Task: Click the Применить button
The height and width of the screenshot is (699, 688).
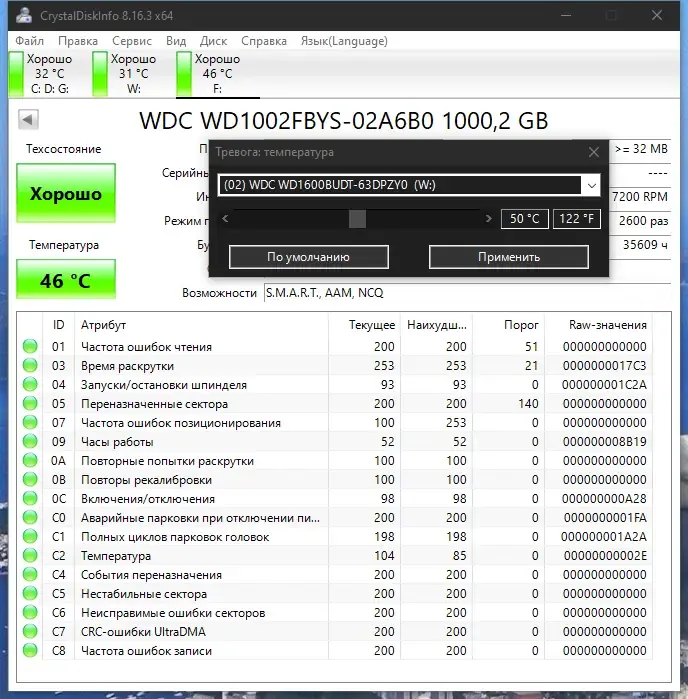Action: coord(509,257)
